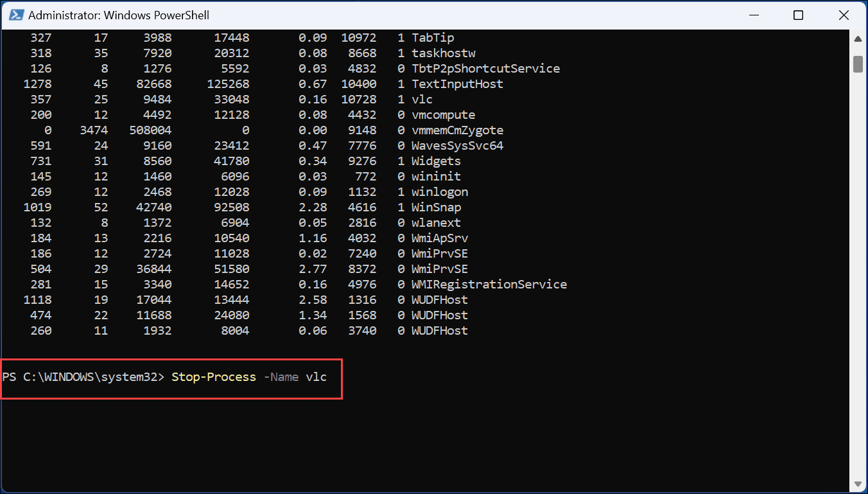The image size is (868, 494).
Task: Click the Widgets process entry
Action: tap(435, 161)
